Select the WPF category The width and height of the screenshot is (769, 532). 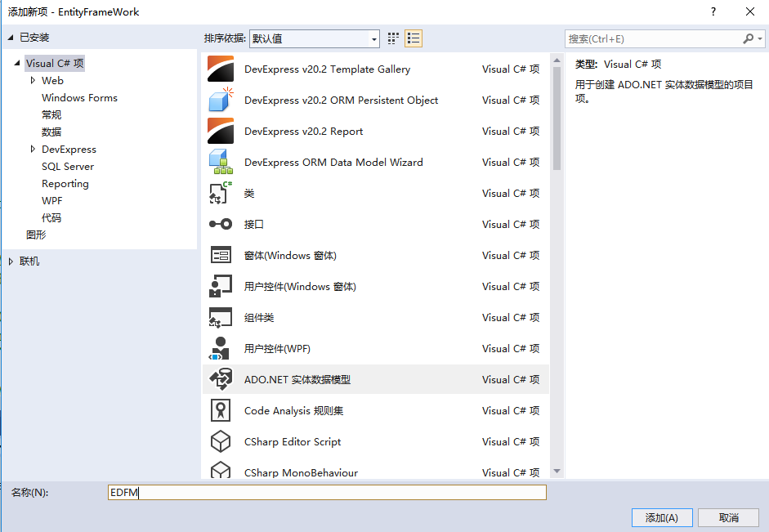tap(52, 200)
